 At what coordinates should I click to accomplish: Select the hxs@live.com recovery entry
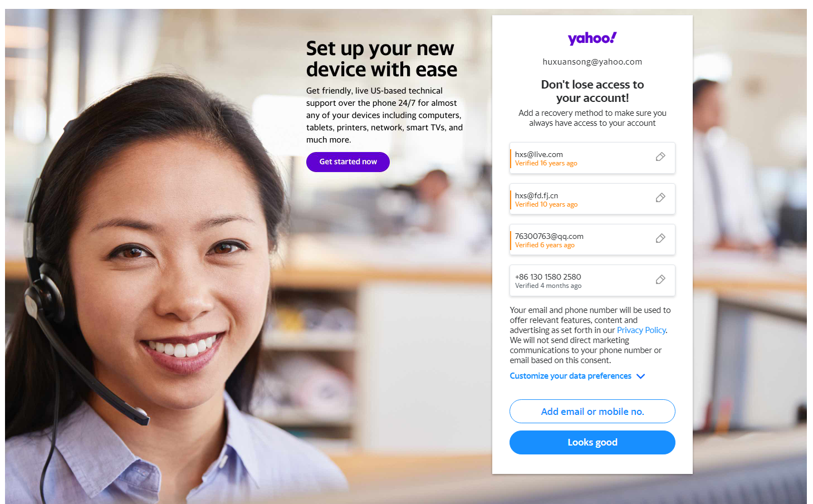click(x=592, y=158)
